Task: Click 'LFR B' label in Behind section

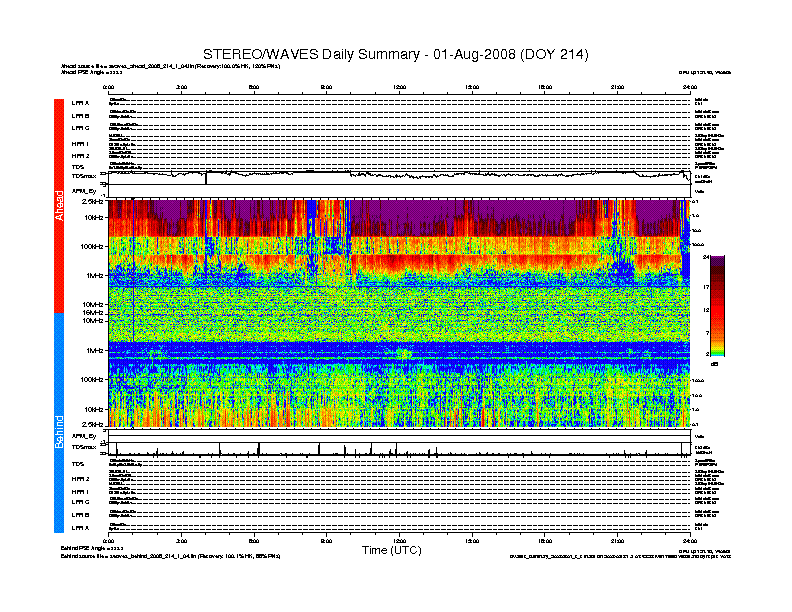Action: point(80,515)
